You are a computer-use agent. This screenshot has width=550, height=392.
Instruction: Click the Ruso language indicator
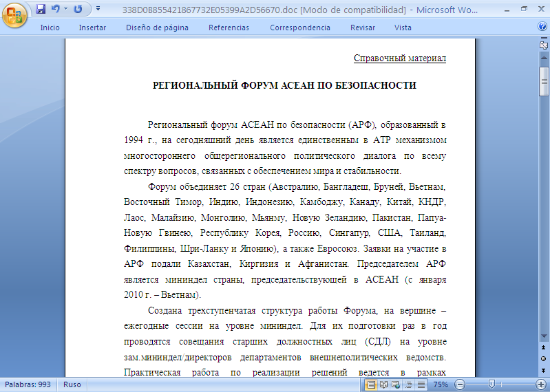pyautogui.click(x=72, y=384)
